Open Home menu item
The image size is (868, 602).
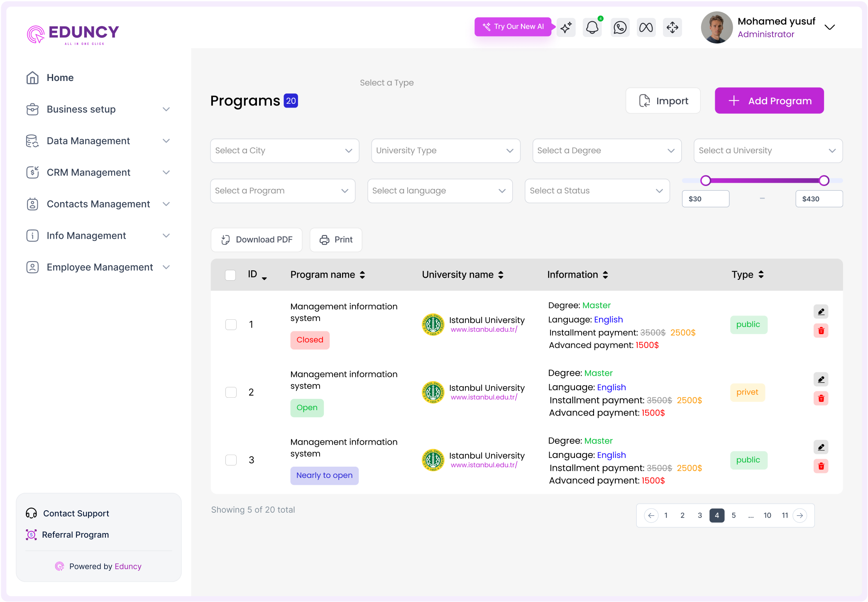tap(60, 78)
